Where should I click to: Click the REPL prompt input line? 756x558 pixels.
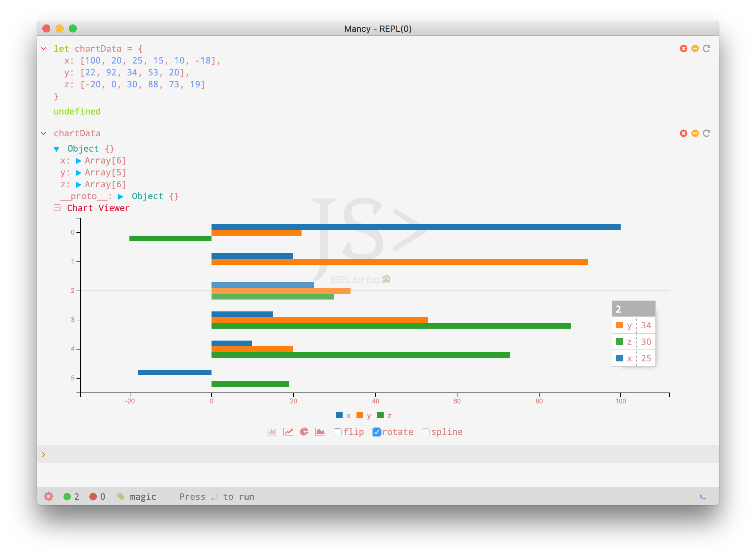click(378, 454)
